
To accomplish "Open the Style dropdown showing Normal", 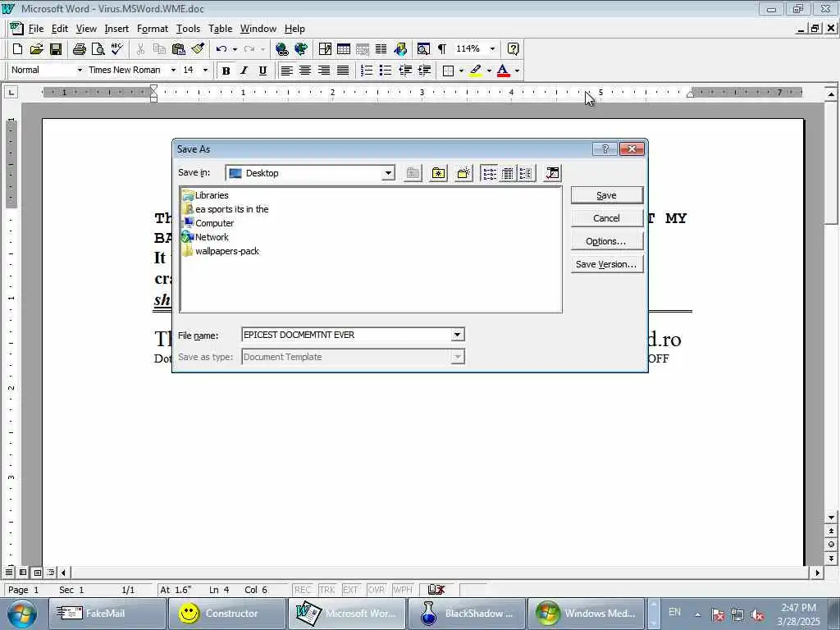I will coord(80,71).
